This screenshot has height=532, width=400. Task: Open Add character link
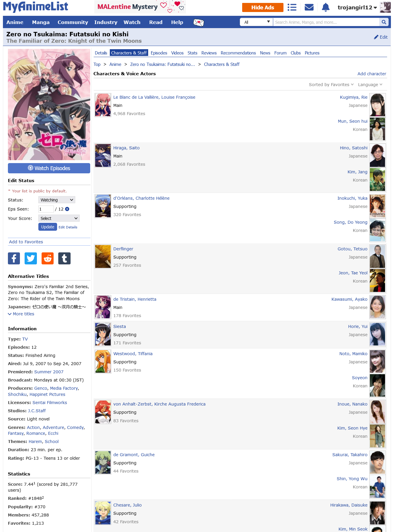point(372,74)
